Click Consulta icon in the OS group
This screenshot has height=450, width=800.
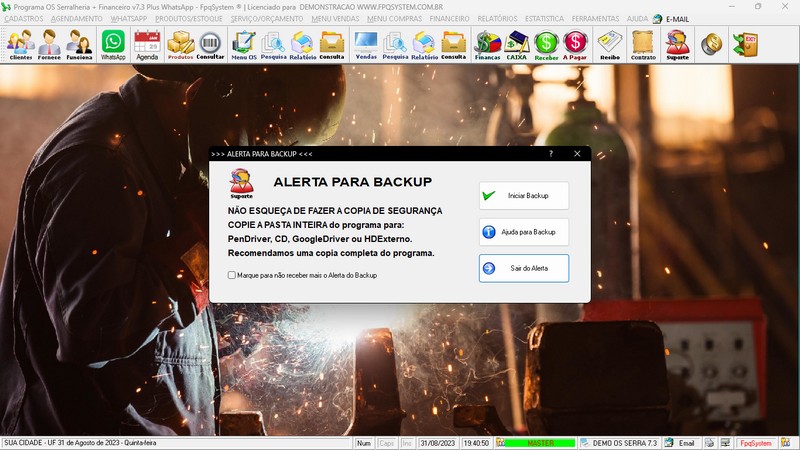[x=332, y=44]
